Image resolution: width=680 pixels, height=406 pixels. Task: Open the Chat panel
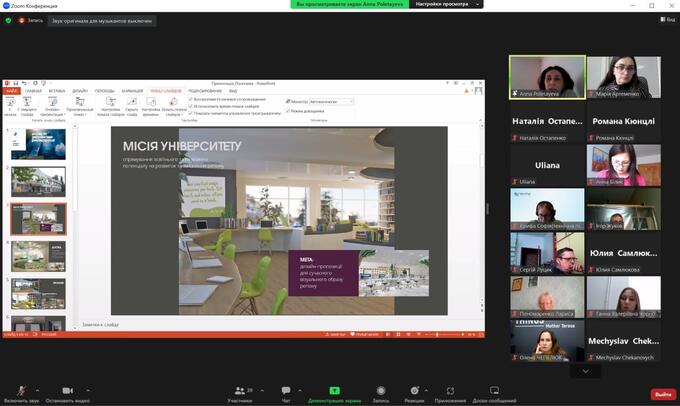tap(285, 389)
